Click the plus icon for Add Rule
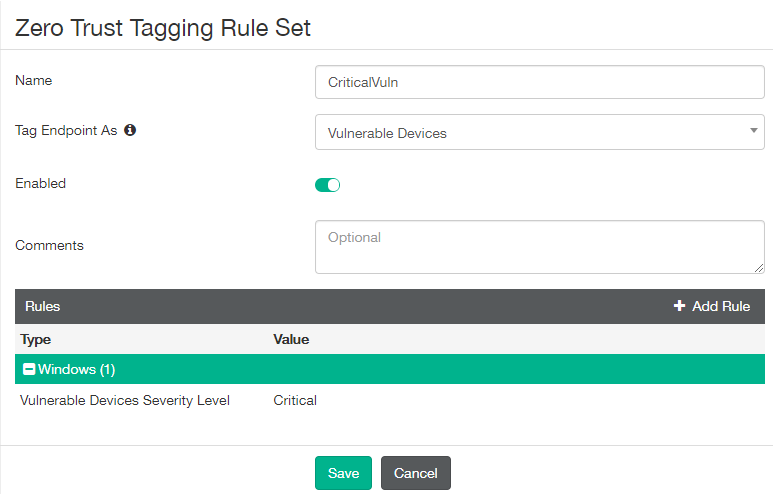The image size is (773, 494). pos(680,306)
